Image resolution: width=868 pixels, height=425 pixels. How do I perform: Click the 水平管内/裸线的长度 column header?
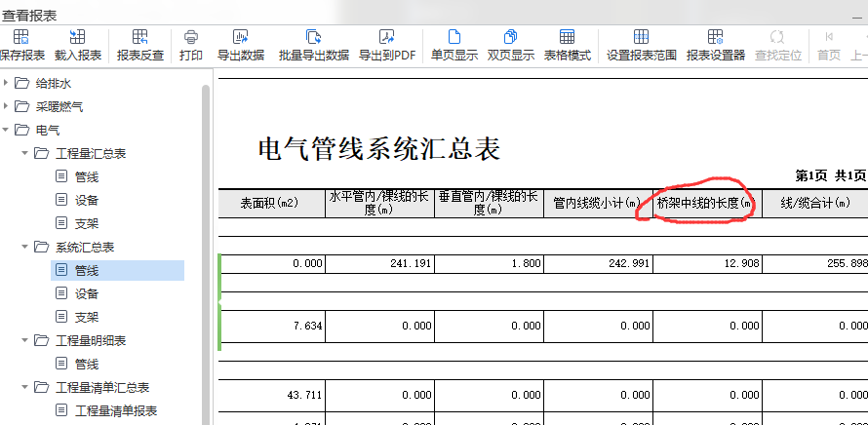(379, 203)
